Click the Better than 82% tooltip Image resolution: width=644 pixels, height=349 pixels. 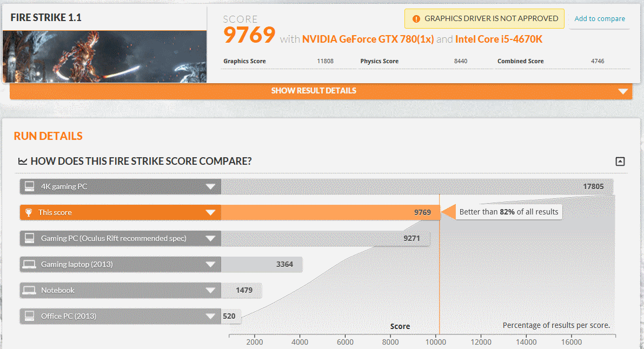pos(508,212)
